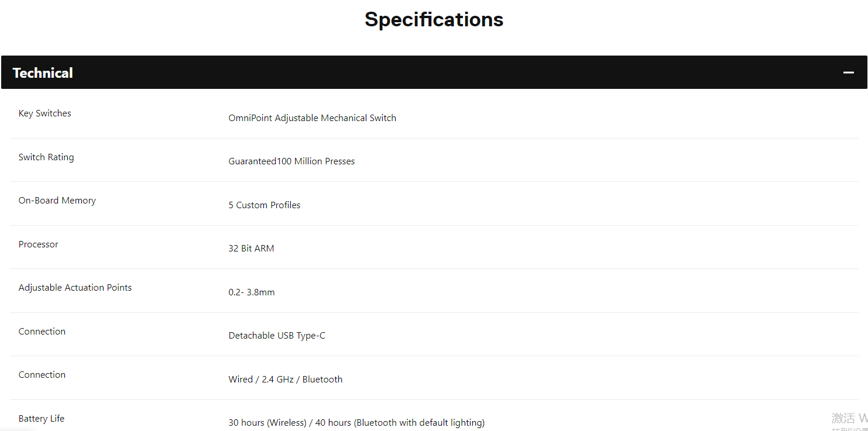Image resolution: width=868 pixels, height=431 pixels.
Task: Select the Battery Life label
Action: tap(42, 419)
